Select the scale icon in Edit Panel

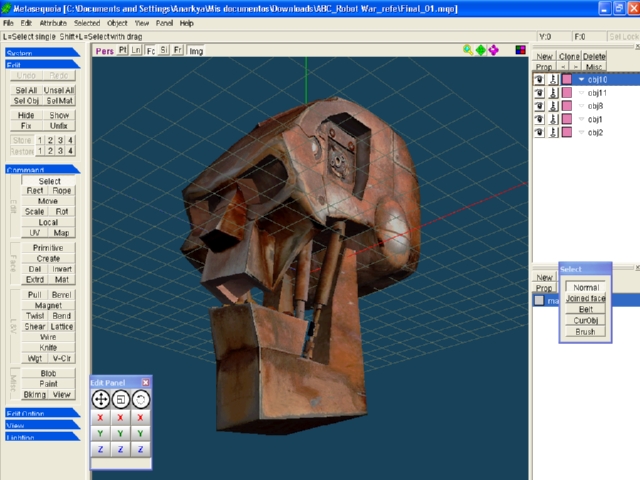[120, 399]
